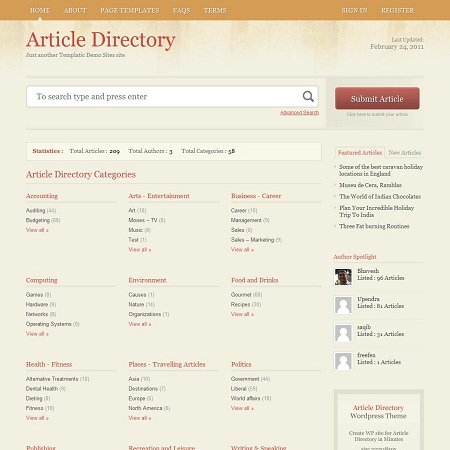450x450 pixels.
Task: Read 'Three Fat burning Routines' article
Action: (374, 226)
